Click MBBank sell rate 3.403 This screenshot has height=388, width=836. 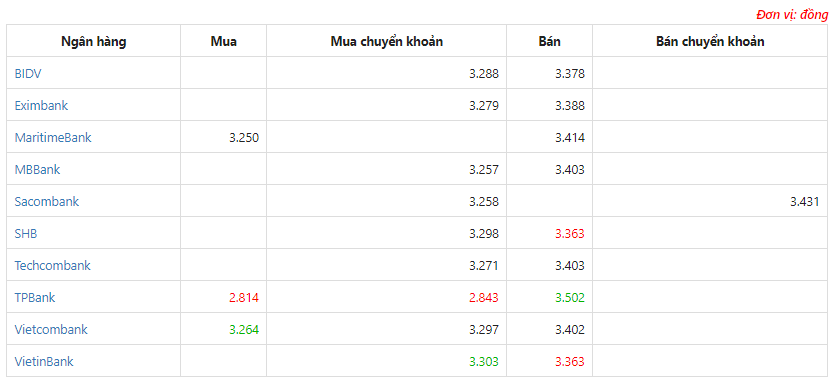pyautogui.click(x=570, y=169)
